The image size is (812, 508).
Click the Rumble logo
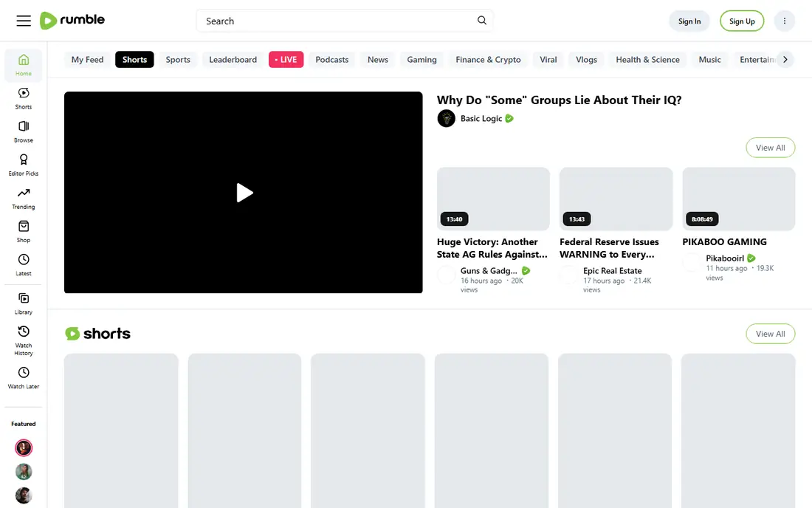pos(72,20)
